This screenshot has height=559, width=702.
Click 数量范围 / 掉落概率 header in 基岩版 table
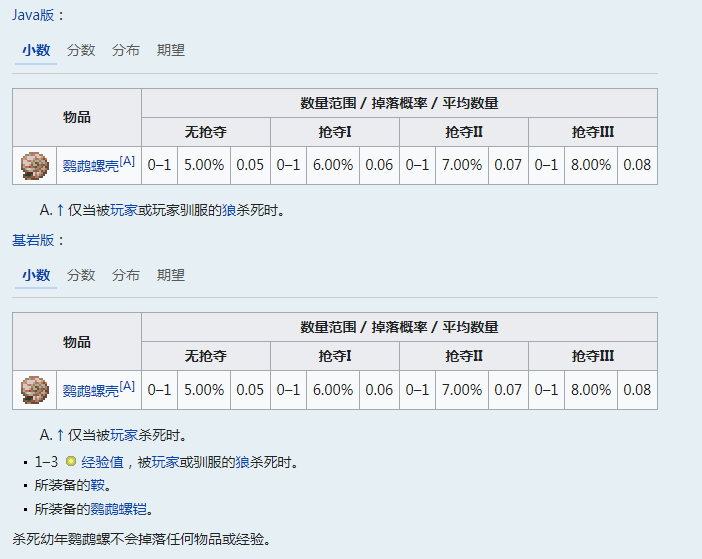(x=399, y=327)
